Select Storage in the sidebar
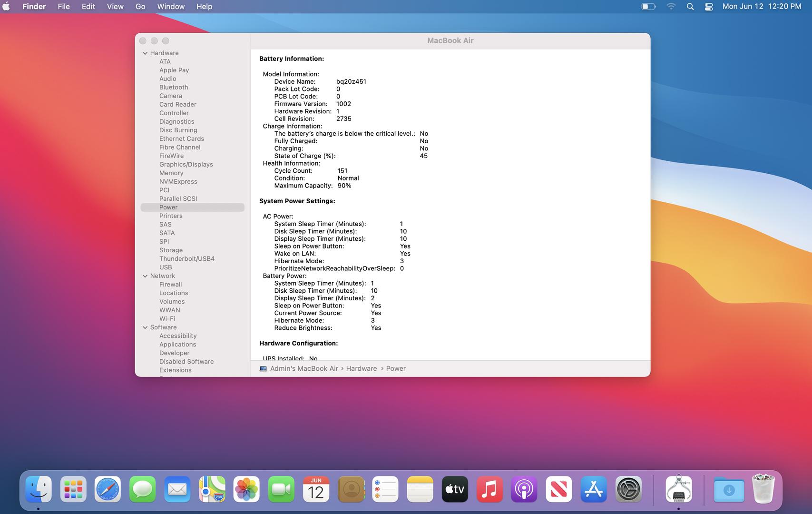812x514 pixels. 171,250
